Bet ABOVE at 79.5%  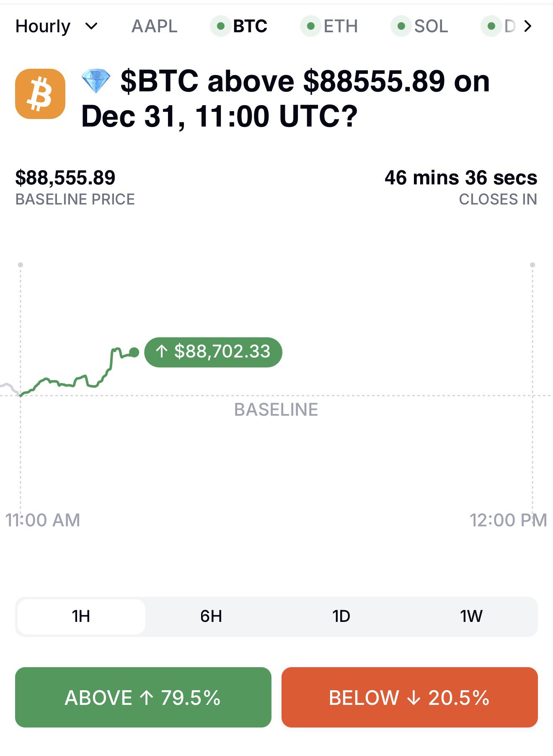[143, 697]
